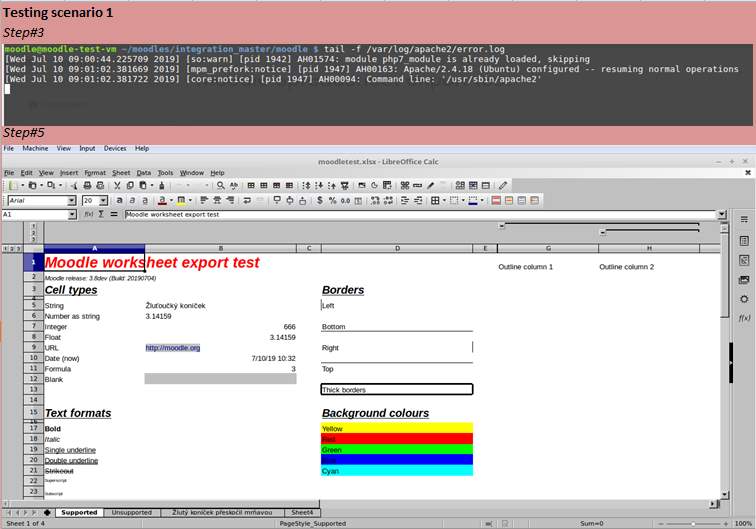
Task: Click the Cut scissors icon
Action: pos(117,185)
